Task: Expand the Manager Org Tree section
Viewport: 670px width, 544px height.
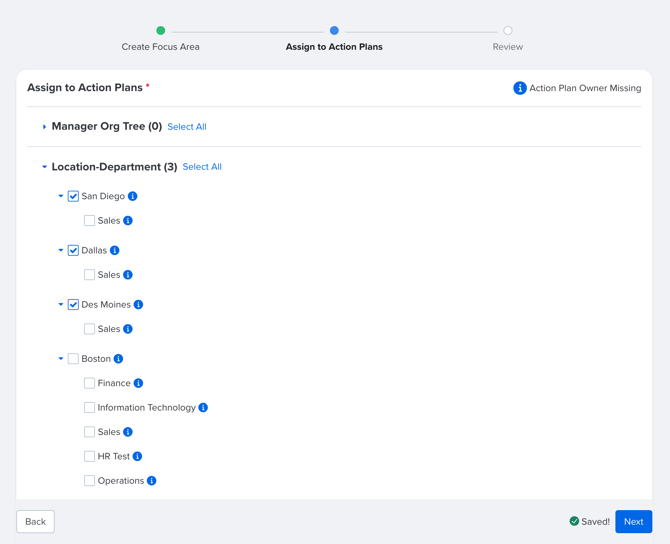Action: click(44, 127)
